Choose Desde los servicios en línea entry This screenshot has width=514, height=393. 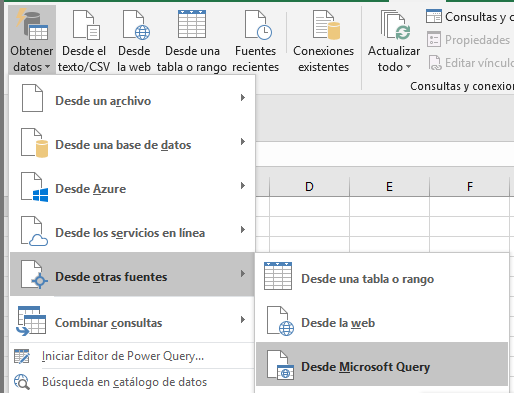coord(132,231)
